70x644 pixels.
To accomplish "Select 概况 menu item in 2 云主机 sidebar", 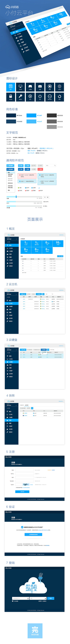I will [x=12, y=300].
